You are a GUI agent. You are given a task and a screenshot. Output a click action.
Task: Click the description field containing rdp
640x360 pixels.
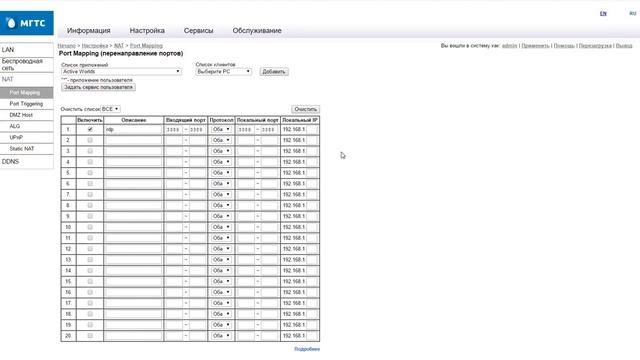tap(133, 129)
